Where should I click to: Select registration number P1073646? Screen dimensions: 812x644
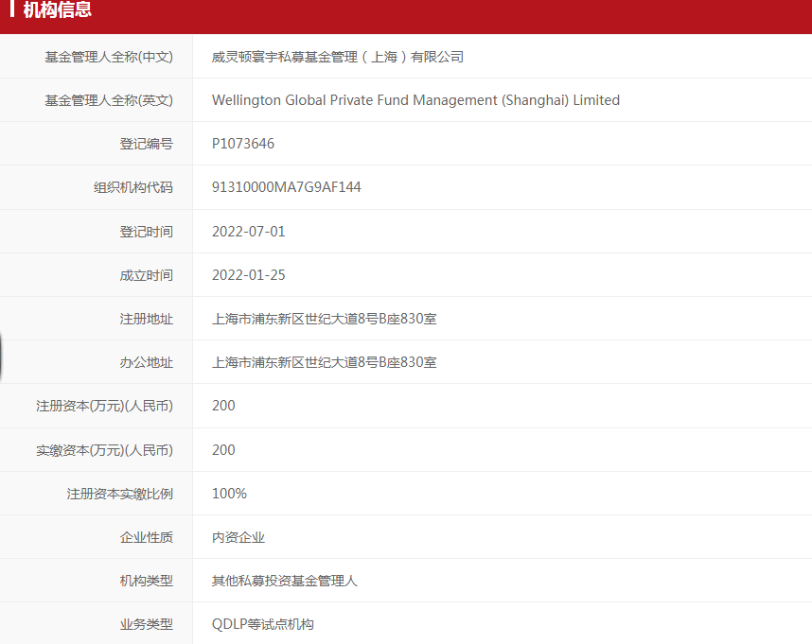tap(243, 144)
